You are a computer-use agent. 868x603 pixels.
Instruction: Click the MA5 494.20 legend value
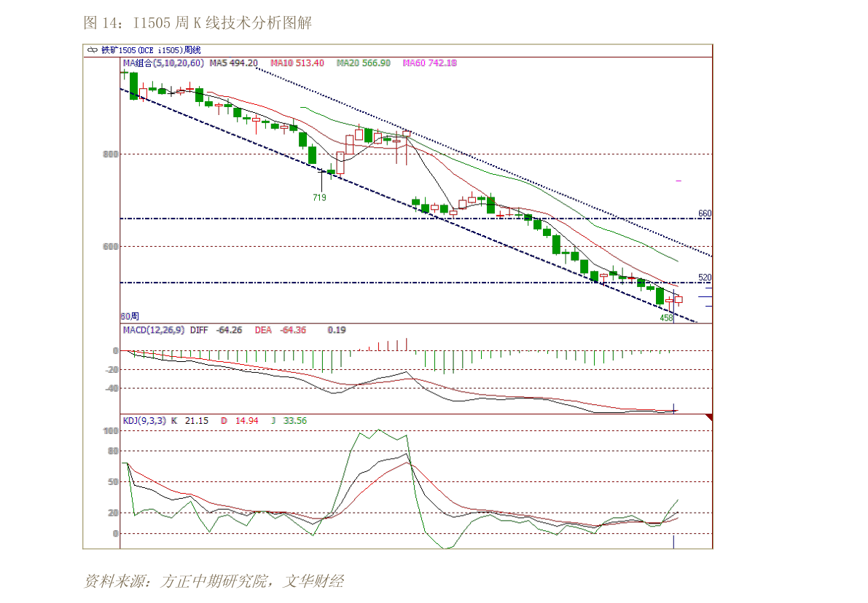click(x=234, y=63)
